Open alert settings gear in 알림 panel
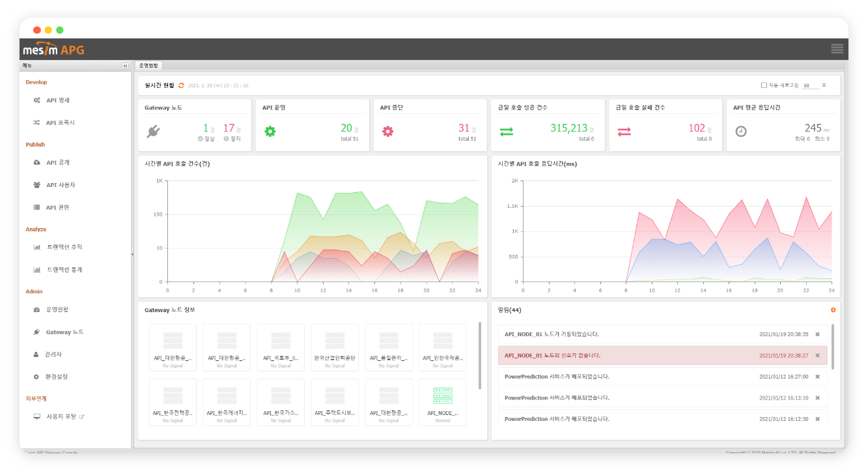868x475 pixels. point(833,310)
